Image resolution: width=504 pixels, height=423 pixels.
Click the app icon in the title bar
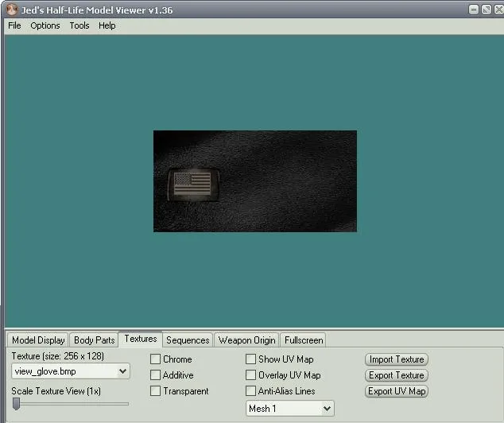[x=12, y=10]
